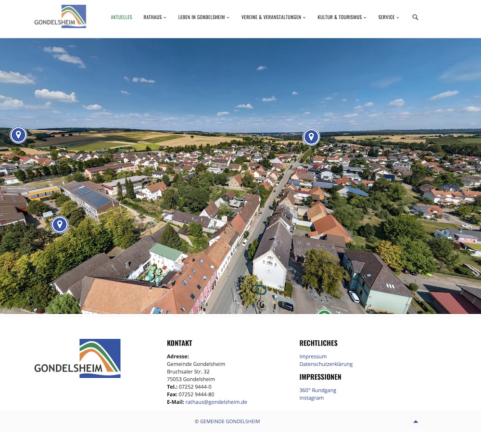Open the Impressum link
Viewport: 481px width, 448px height.
click(313, 357)
